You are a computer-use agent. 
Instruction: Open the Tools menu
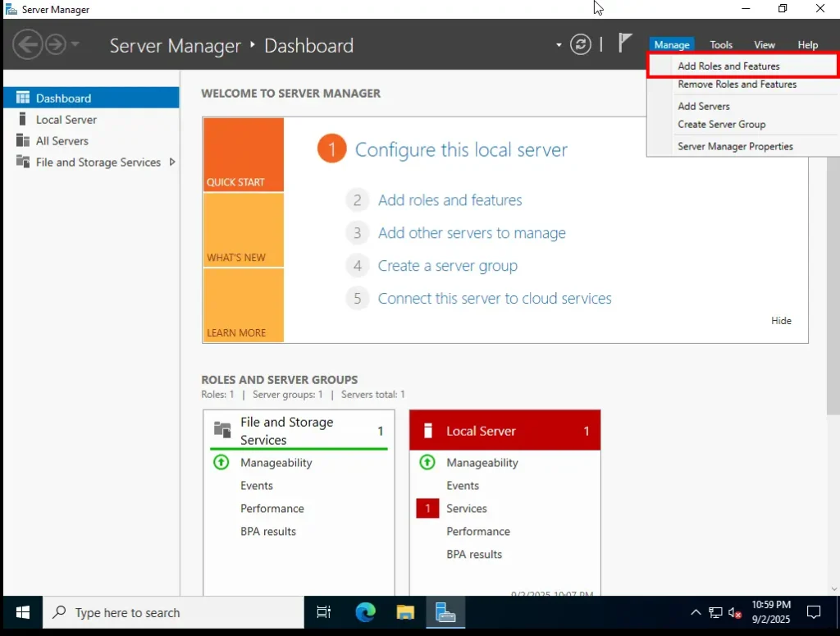pyautogui.click(x=721, y=45)
